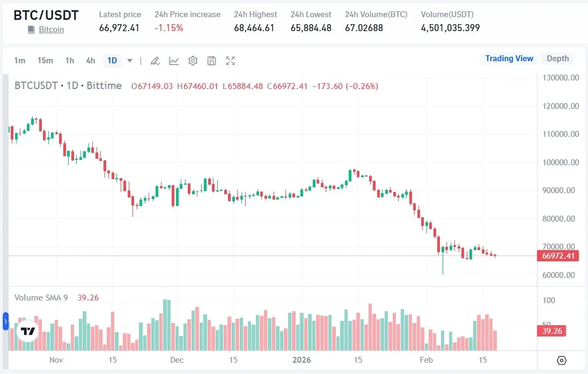The image size is (588, 374).
Task: Open the timeframe dropdown arrow next to 1D
Action: click(129, 61)
